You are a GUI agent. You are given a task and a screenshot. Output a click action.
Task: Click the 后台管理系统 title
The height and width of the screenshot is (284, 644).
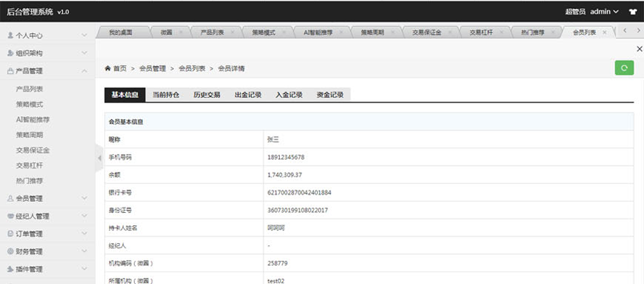click(x=30, y=12)
